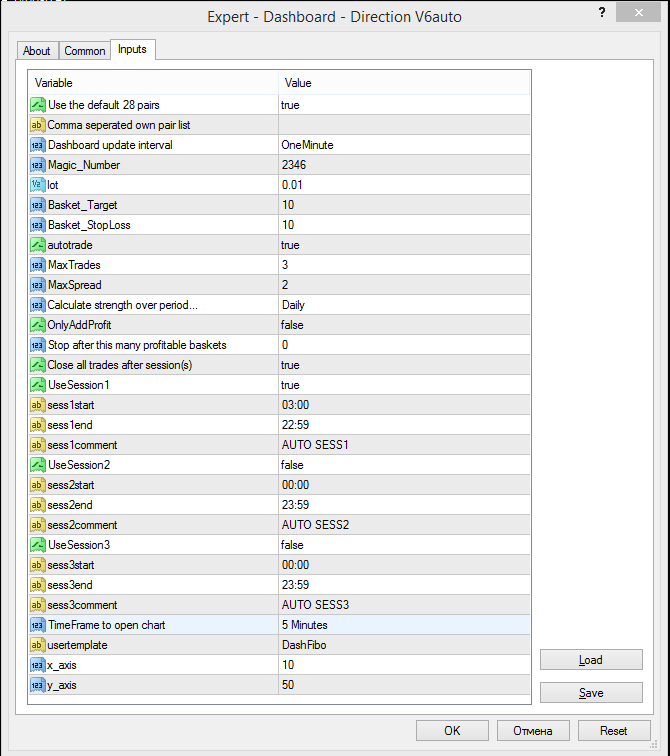Click the Reset button
This screenshot has width=670, height=756.
point(614,731)
